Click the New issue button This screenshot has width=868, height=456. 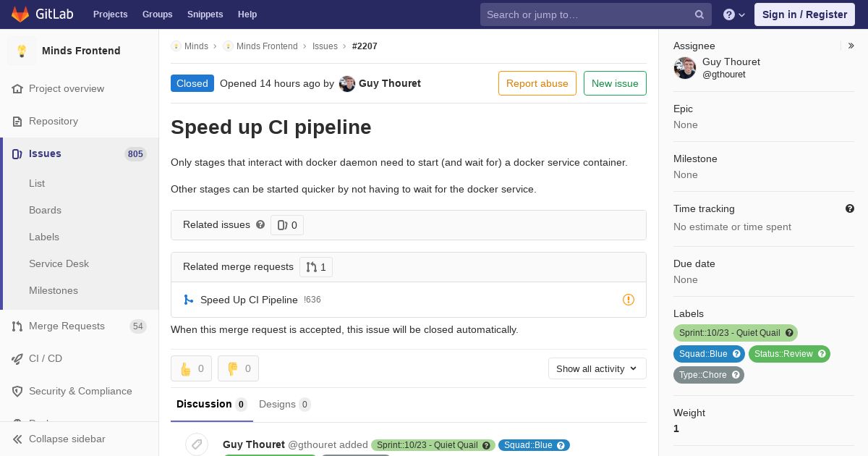pos(615,83)
